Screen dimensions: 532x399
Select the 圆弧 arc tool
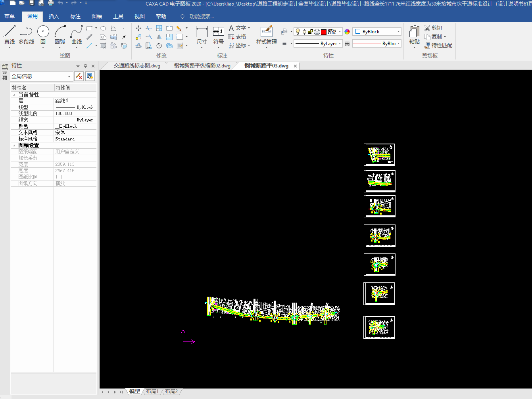[x=60, y=35]
